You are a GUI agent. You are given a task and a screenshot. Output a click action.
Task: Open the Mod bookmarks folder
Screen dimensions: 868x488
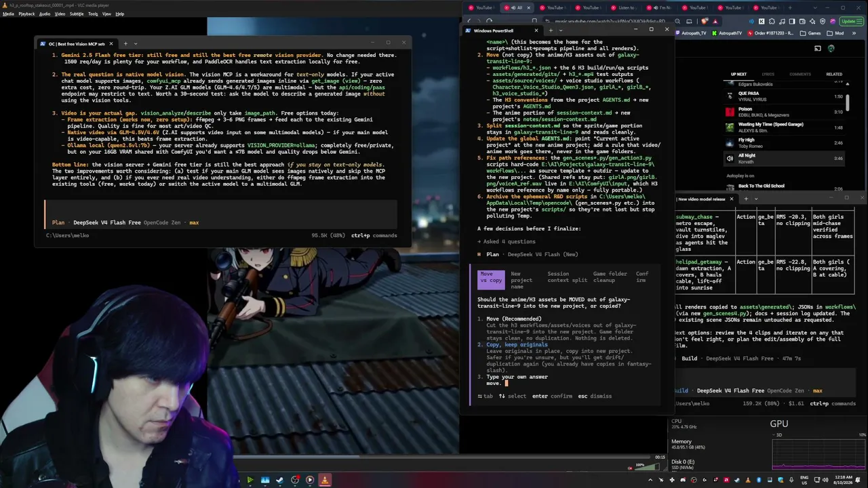[836, 33]
